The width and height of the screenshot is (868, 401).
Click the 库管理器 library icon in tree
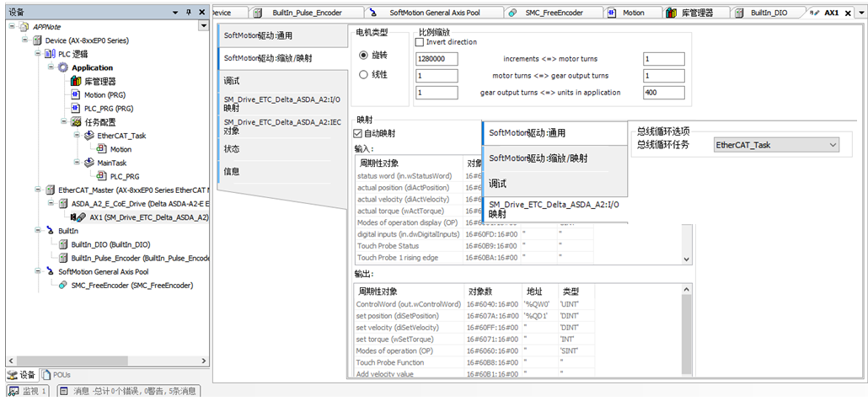[76, 82]
